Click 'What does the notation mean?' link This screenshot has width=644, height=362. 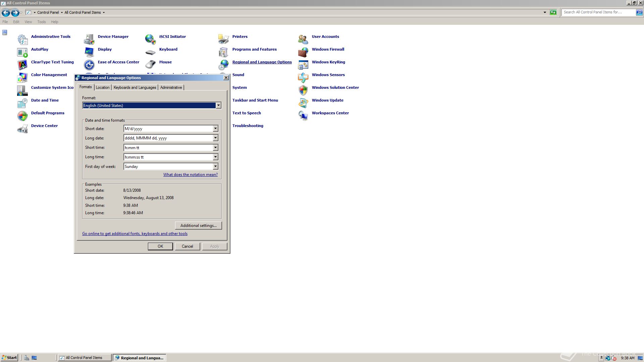(x=190, y=175)
